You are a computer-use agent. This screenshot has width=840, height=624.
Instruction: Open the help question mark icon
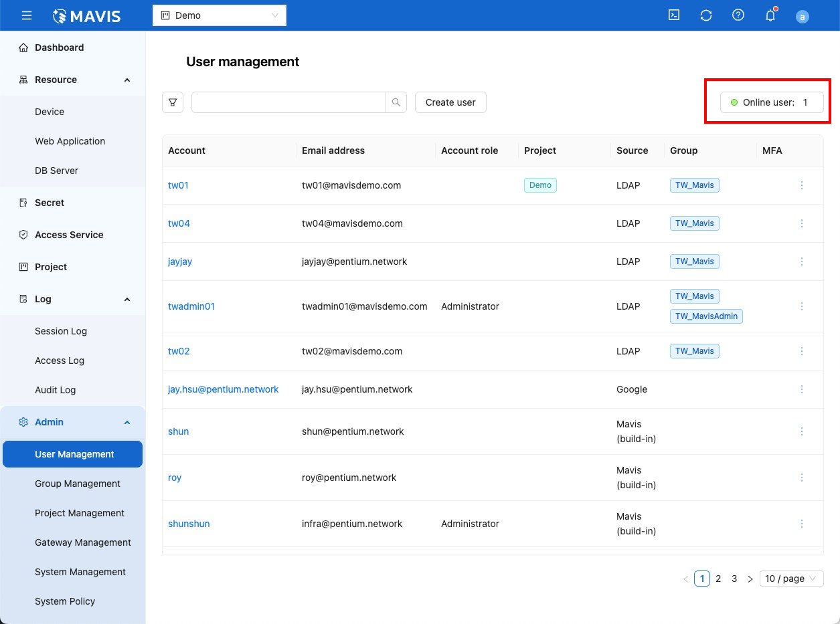pyautogui.click(x=738, y=15)
